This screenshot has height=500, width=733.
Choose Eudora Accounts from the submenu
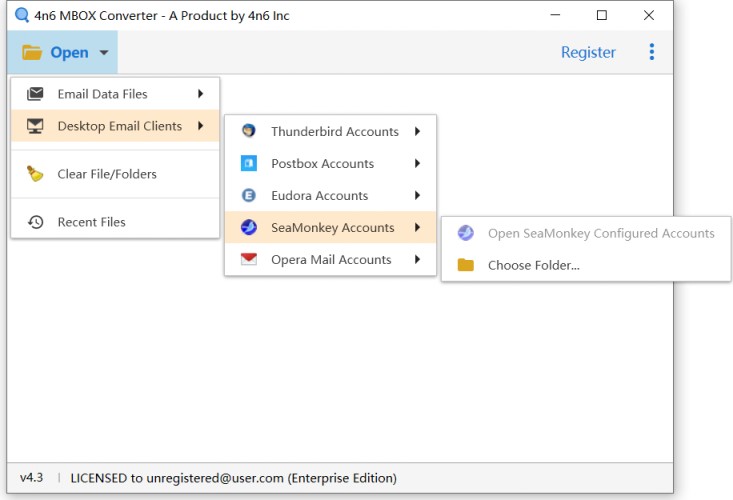pos(331,195)
